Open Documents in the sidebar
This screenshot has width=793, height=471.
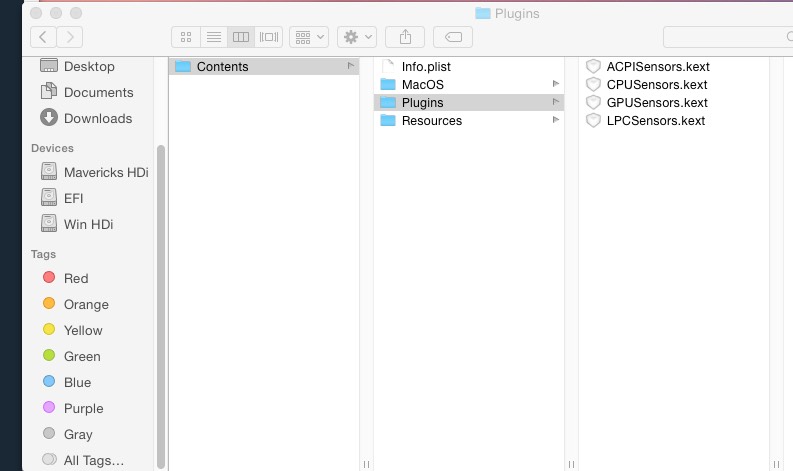[99, 92]
